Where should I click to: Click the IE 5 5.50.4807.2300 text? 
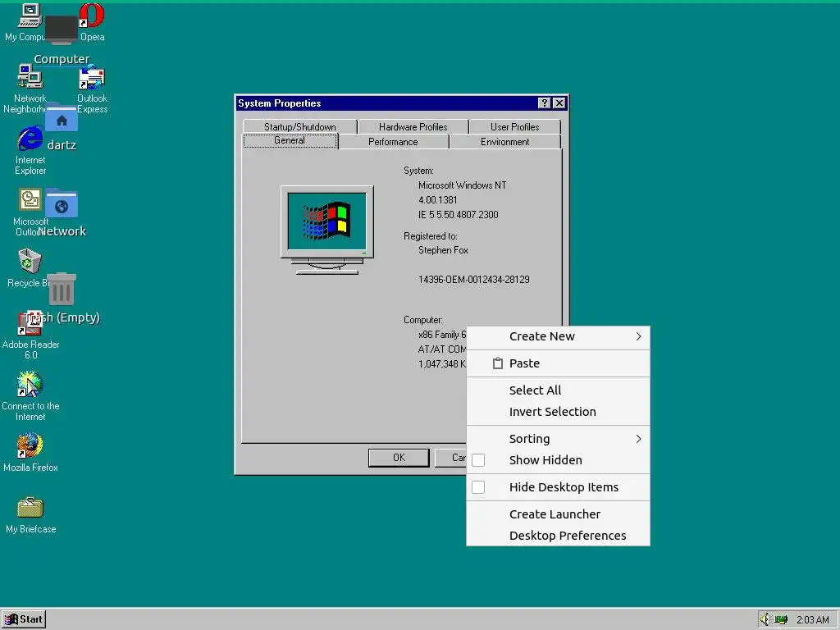pos(458,215)
